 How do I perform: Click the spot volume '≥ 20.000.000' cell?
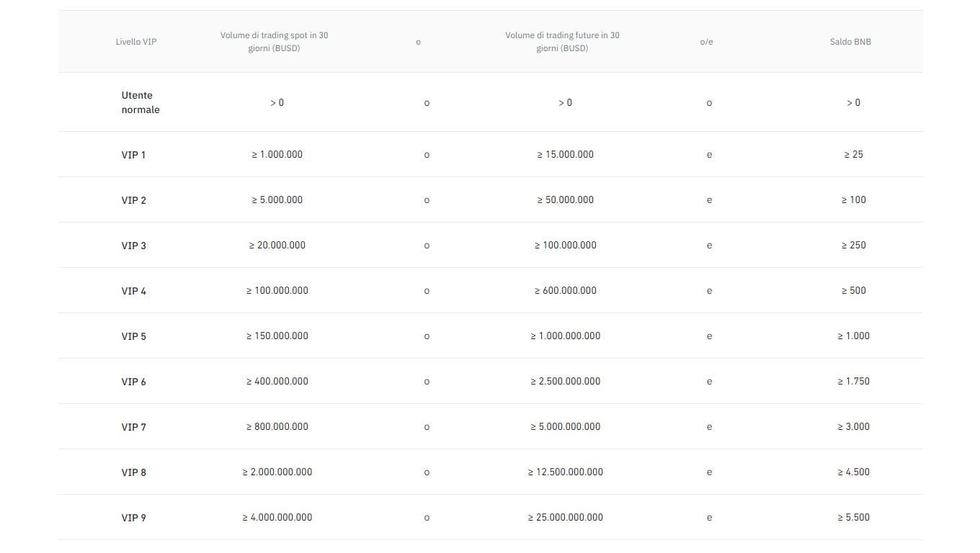[x=277, y=245]
